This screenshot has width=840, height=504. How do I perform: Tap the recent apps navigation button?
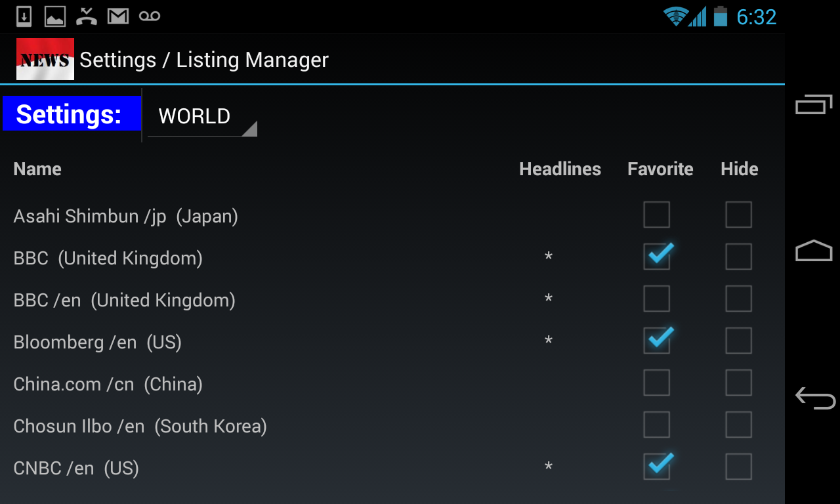[814, 104]
